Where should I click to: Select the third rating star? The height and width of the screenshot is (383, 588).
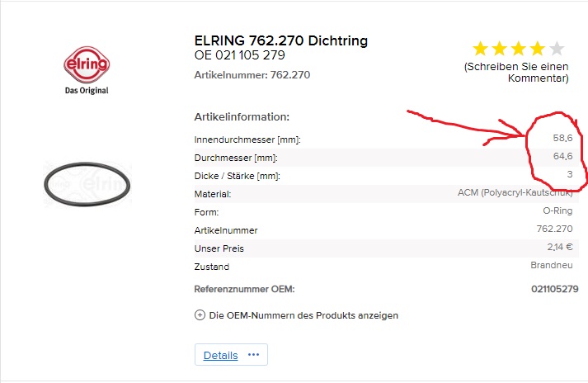(518, 49)
